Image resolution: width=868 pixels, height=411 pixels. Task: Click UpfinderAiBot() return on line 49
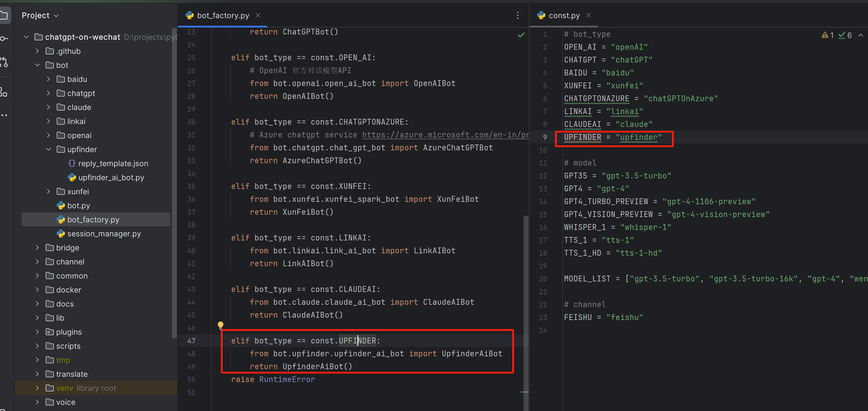317,367
